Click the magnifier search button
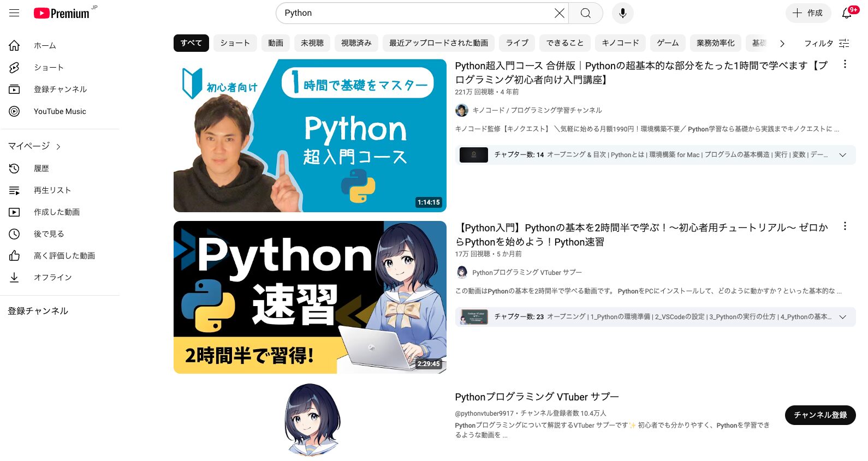 coord(585,13)
